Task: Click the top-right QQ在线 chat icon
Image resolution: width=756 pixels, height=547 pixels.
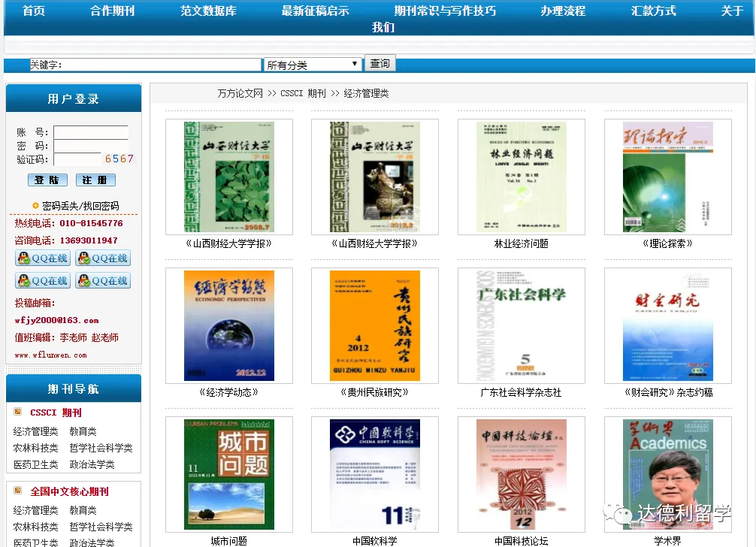Action: tap(103, 258)
